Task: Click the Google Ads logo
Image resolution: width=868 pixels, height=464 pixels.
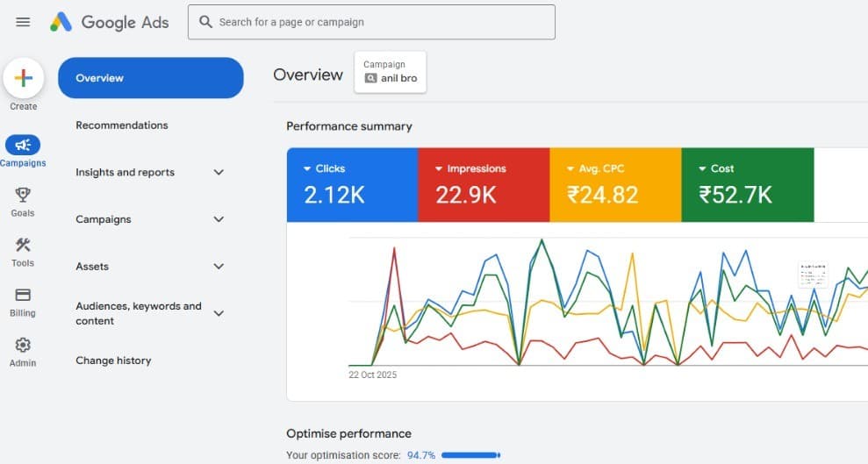Action: (x=111, y=22)
